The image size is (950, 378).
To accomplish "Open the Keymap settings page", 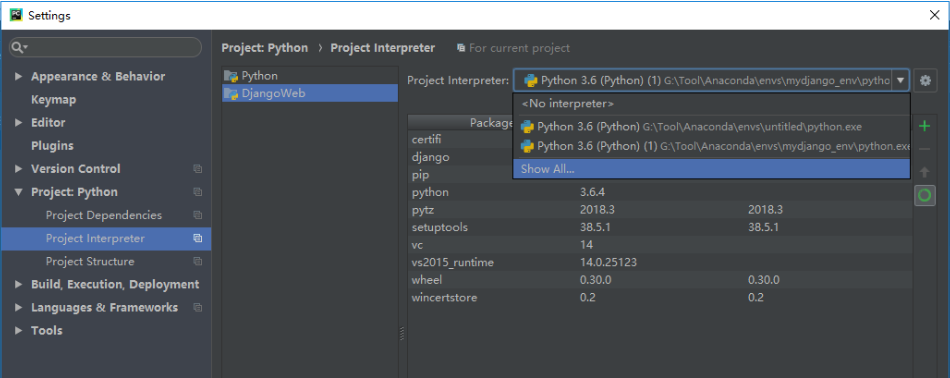I will tap(53, 99).
